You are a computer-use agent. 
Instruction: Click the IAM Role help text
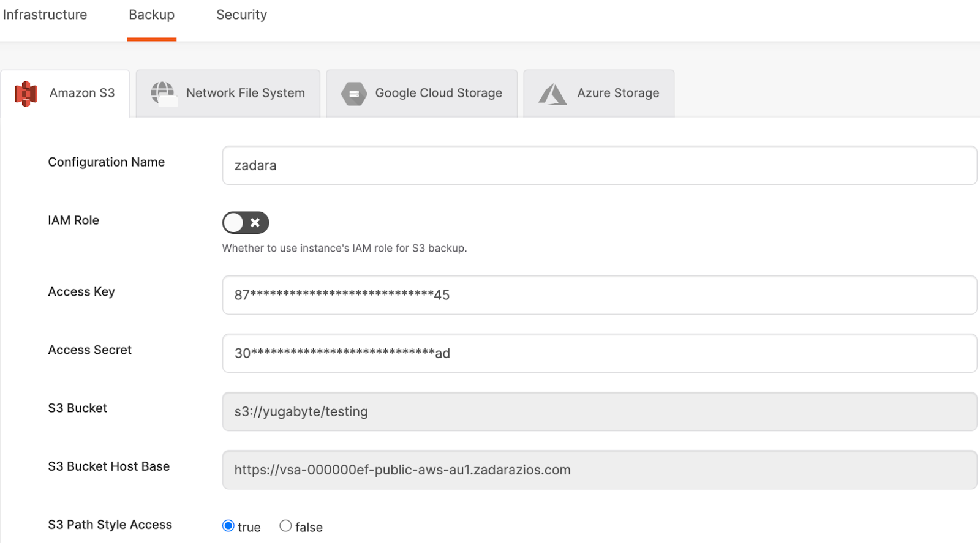(344, 249)
